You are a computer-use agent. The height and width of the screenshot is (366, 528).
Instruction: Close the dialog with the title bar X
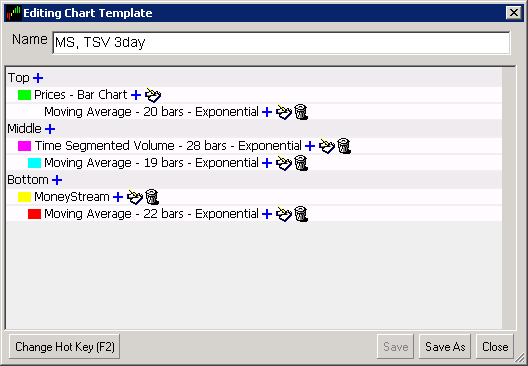(514, 13)
